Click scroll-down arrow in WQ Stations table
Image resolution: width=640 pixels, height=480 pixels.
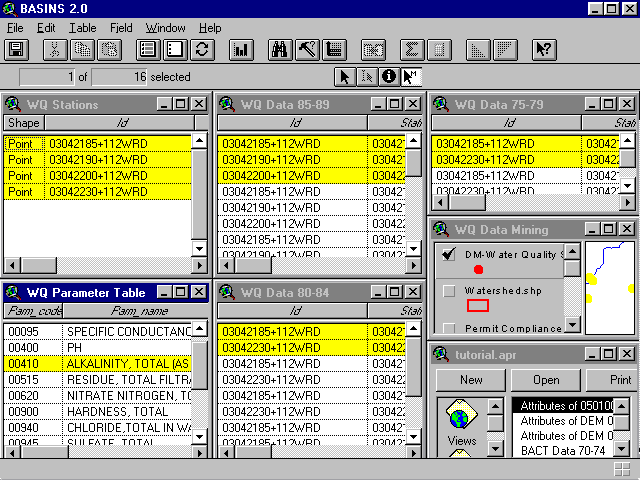(199, 248)
